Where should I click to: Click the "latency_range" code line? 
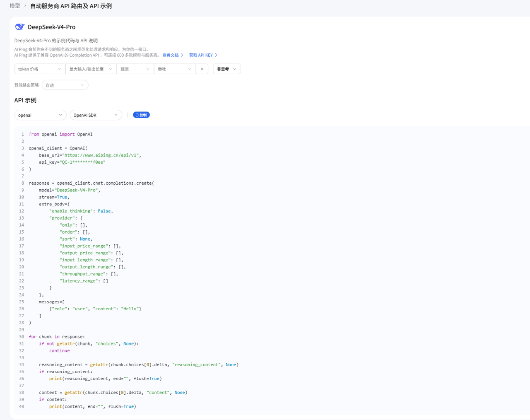[84, 281]
